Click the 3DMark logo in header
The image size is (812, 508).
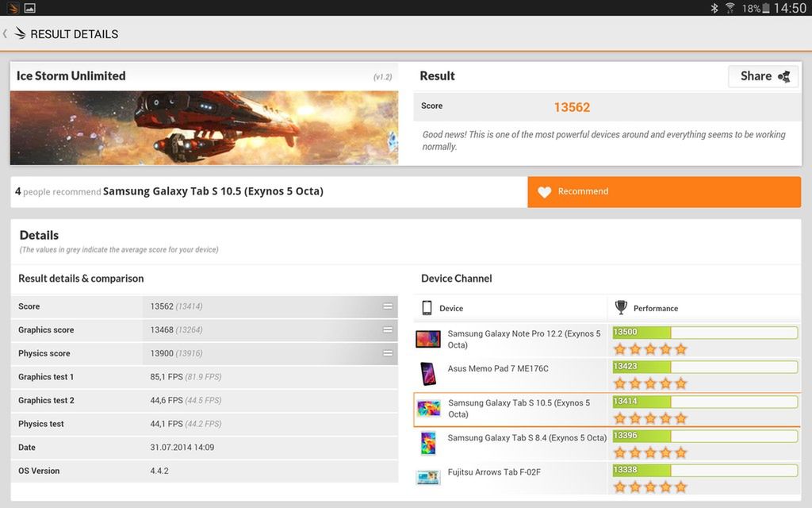pos(20,33)
